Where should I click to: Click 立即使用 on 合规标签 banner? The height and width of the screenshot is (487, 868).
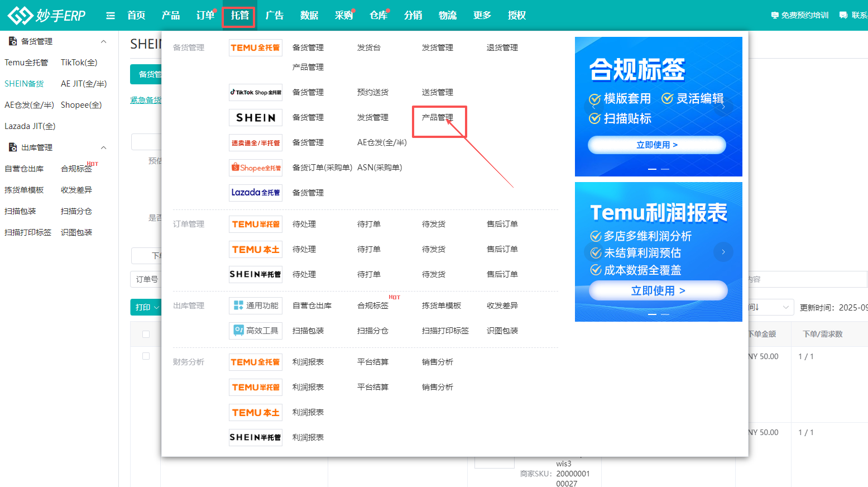657,145
